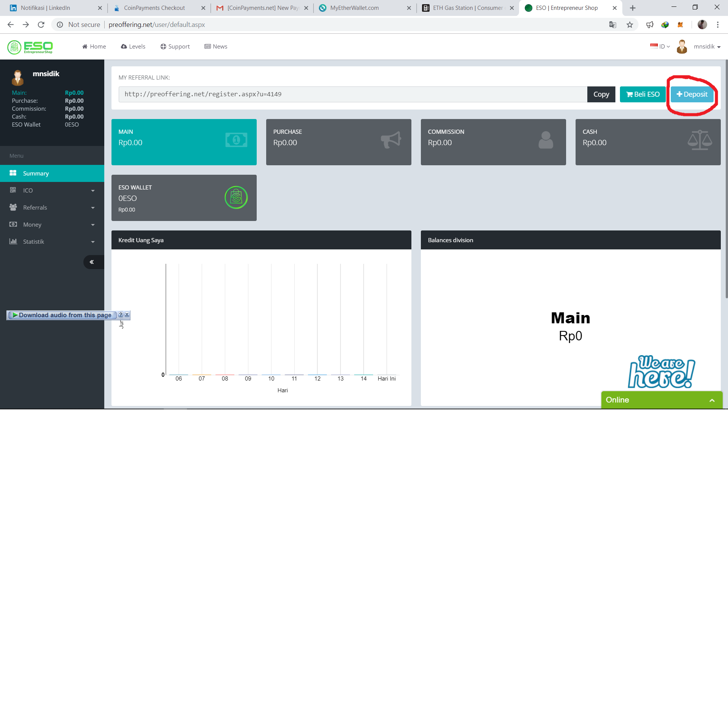Click the Deposit button
The height and width of the screenshot is (705, 728).
coord(692,94)
